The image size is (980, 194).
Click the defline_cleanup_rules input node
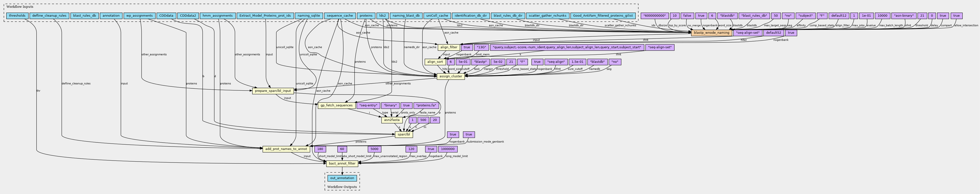(x=49, y=16)
